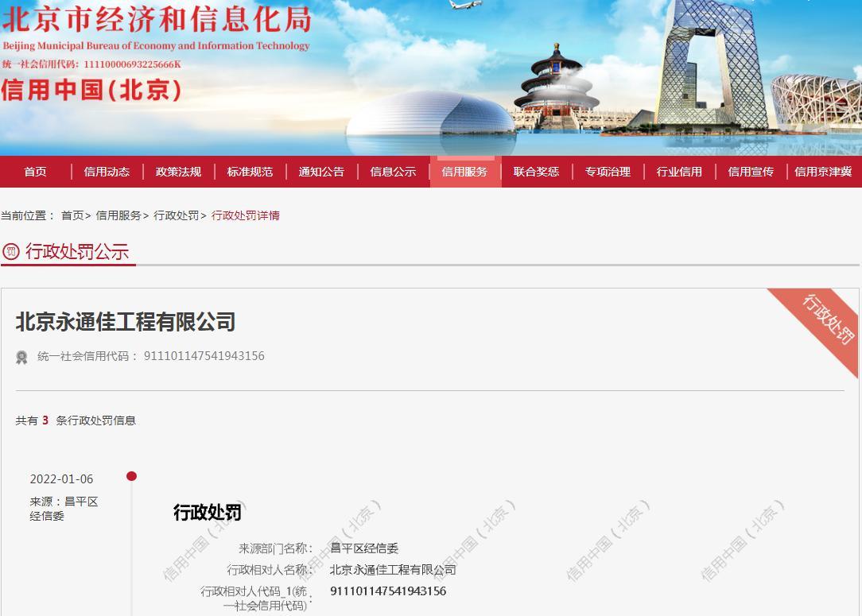Click the badge icon beside 统一社会信用代码
The image size is (862, 616).
tap(21, 357)
